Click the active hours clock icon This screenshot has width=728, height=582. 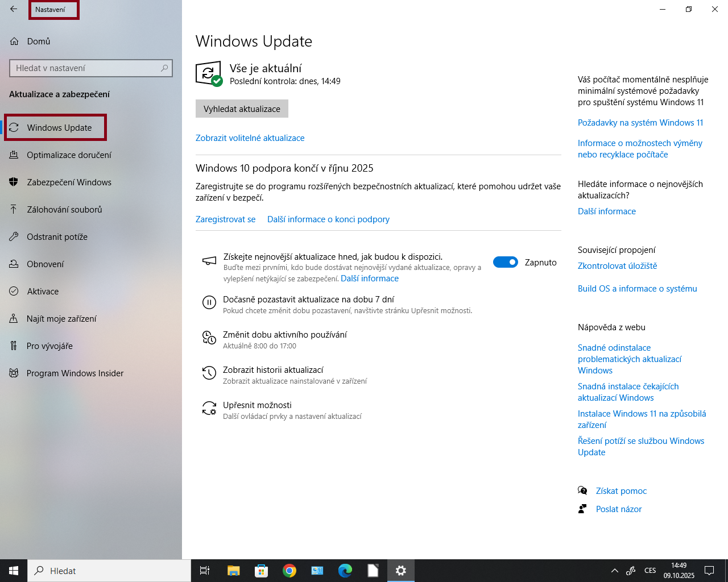[209, 338]
